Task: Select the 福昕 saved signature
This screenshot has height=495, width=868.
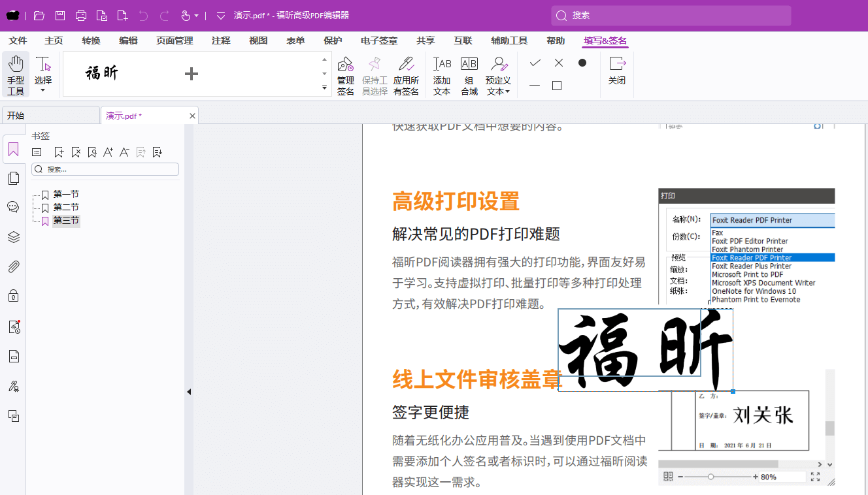Action: click(102, 73)
